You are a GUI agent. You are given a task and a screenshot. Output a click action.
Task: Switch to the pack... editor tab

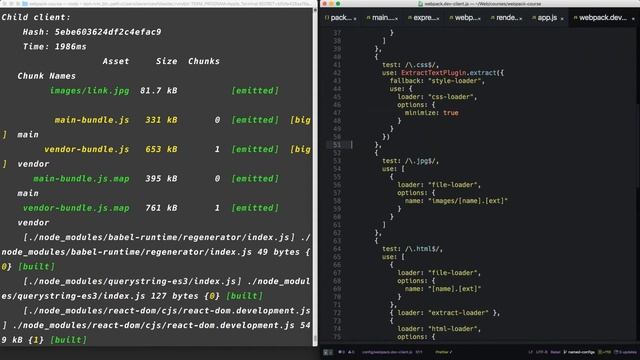click(341, 18)
